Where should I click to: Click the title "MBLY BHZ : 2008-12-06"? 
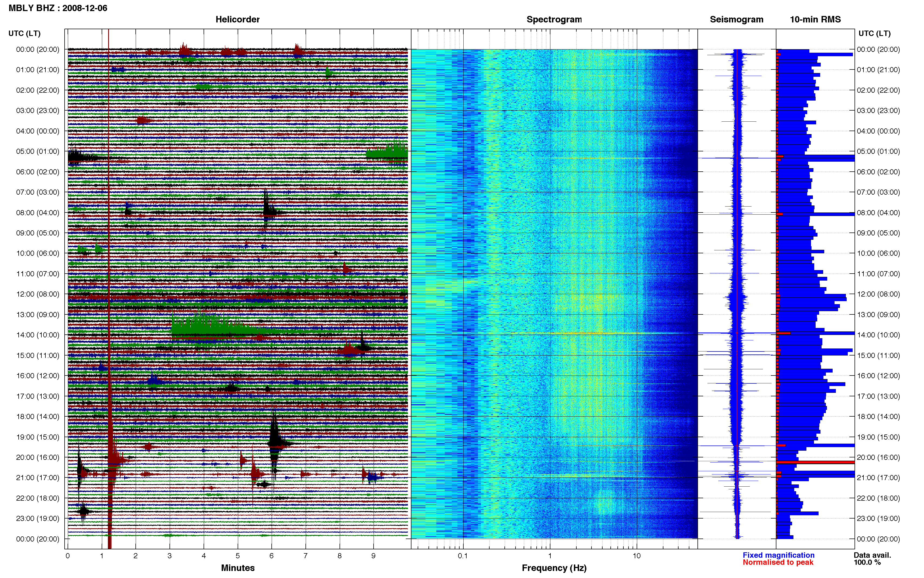click(x=58, y=8)
